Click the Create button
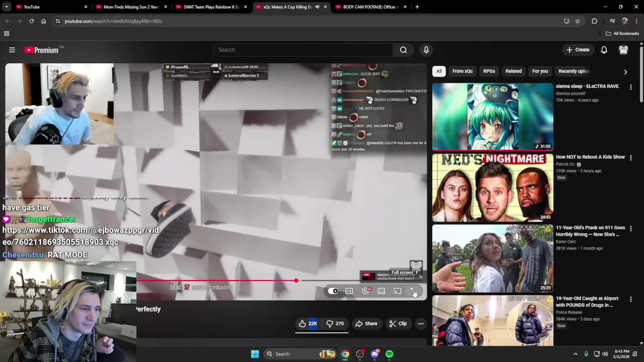This screenshot has width=644, height=362. (x=578, y=50)
